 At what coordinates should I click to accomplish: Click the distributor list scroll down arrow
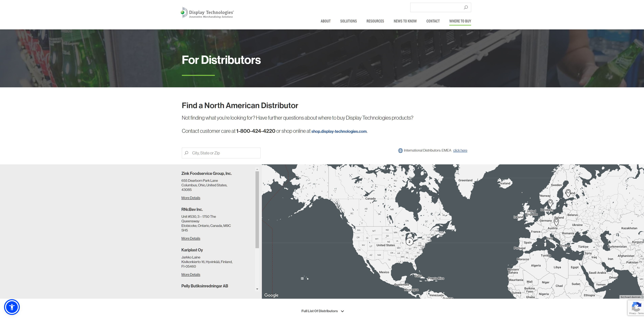pyautogui.click(x=257, y=289)
